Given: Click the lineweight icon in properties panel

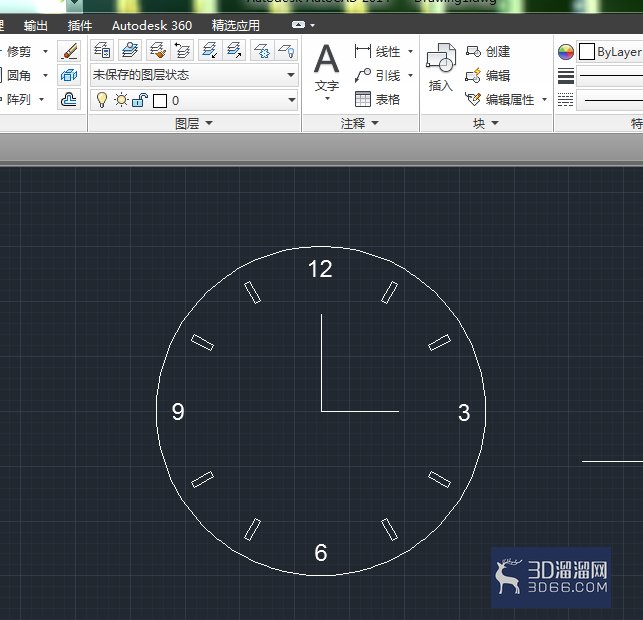Looking at the screenshot, I should [x=565, y=76].
